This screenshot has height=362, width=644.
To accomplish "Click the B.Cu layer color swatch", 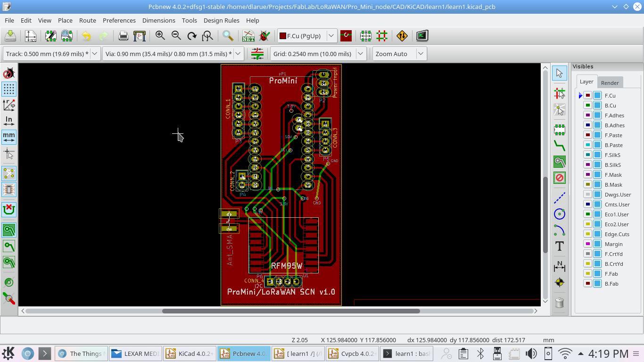I will [x=588, y=105].
